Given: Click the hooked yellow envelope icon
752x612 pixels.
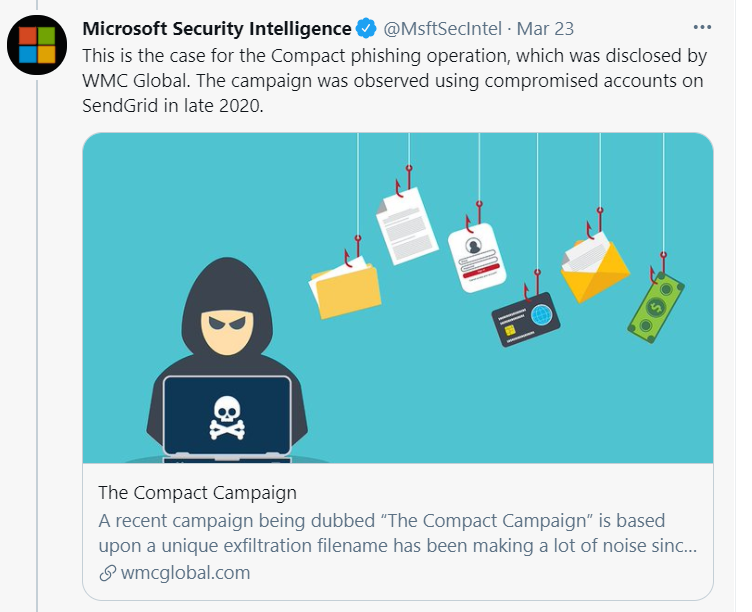Looking at the screenshot, I should [x=595, y=265].
